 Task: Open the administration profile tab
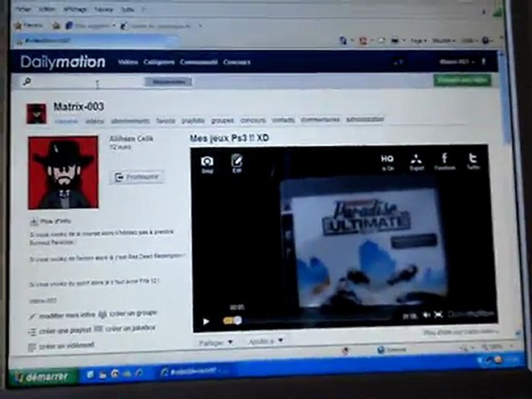[x=365, y=120]
